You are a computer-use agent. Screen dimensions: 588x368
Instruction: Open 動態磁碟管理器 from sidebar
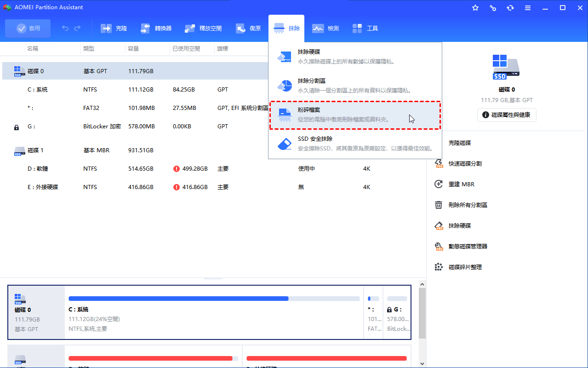(x=468, y=246)
